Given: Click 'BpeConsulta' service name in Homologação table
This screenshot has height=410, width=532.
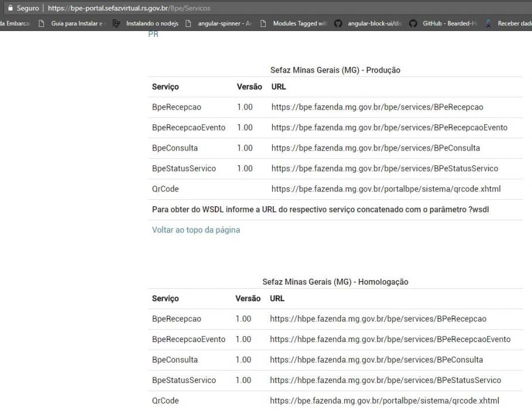Looking at the screenshot, I should 175,360.
